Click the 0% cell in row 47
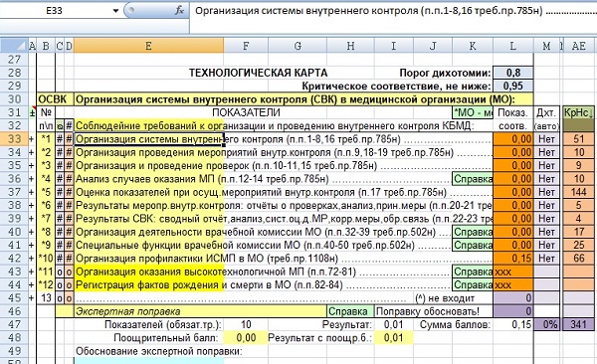Viewport: 597px width, 364px height. [546, 324]
